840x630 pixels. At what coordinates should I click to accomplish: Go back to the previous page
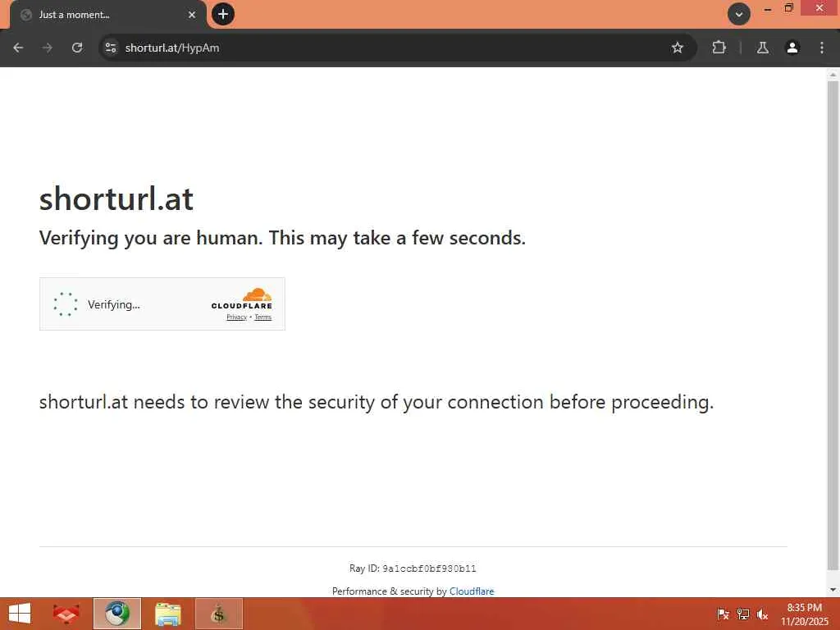click(18, 48)
